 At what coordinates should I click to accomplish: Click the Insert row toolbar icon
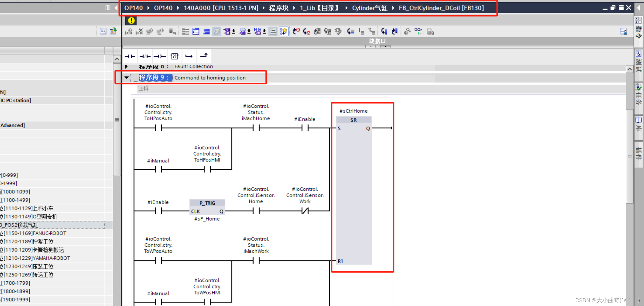(150, 31)
